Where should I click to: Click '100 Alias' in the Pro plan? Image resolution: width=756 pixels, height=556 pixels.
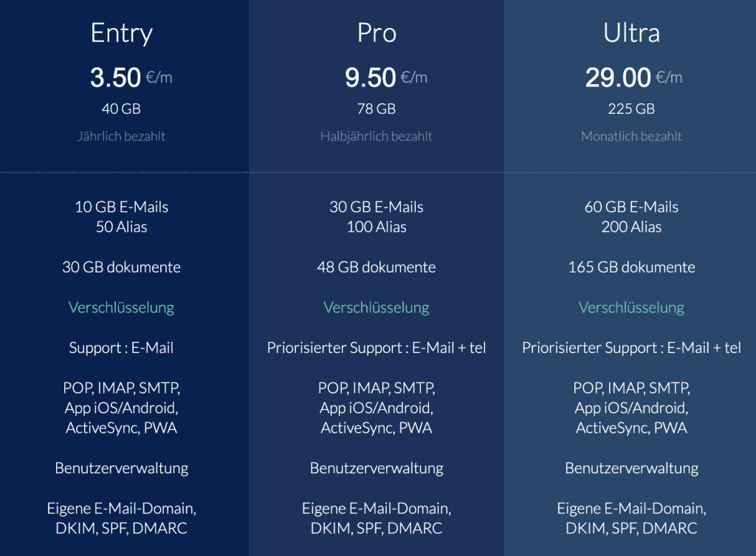coord(377,227)
